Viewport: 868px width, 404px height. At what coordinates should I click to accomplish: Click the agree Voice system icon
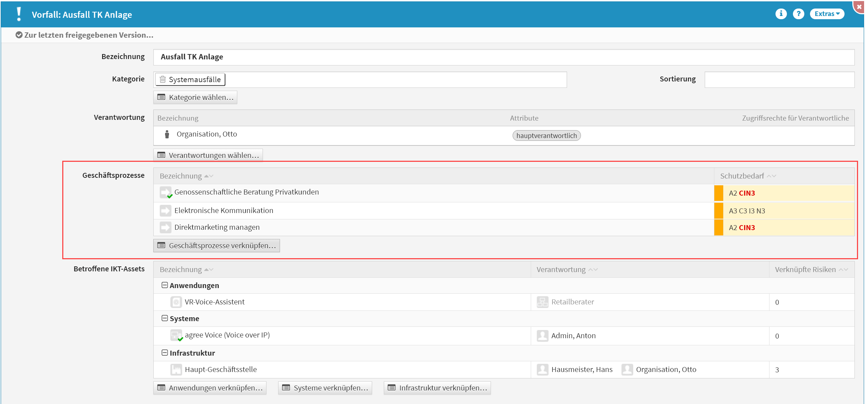pos(176,335)
